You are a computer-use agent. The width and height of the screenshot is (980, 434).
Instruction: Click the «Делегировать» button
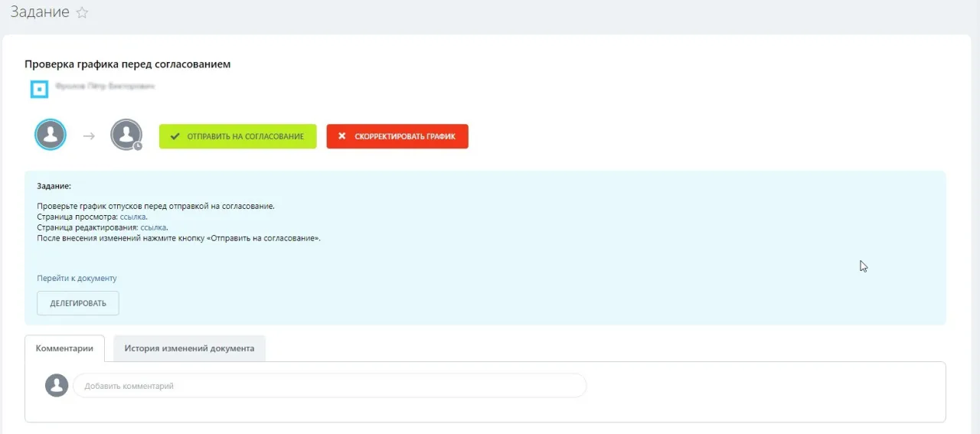[78, 303]
